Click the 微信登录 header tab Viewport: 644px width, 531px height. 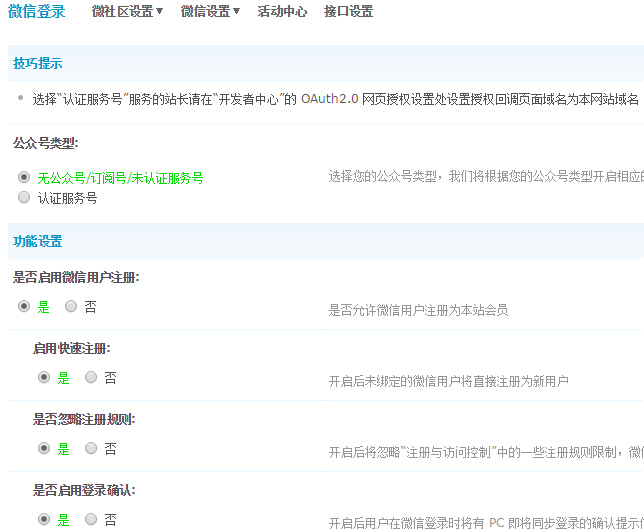point(37,11)
